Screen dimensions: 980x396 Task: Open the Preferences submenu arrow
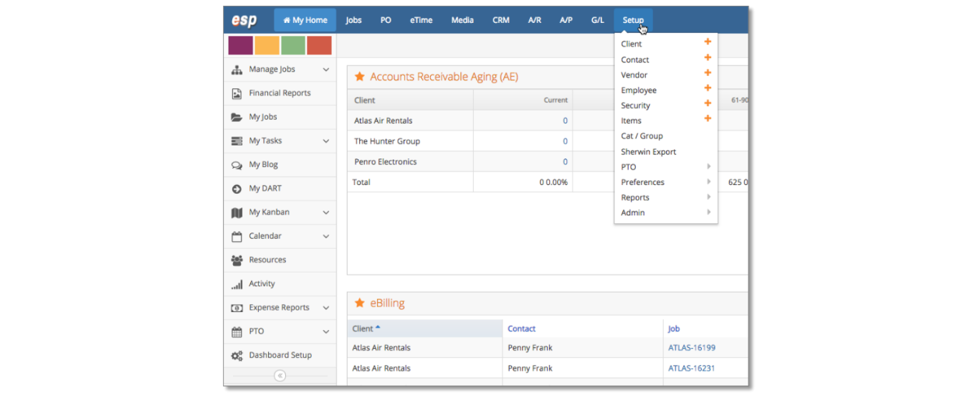pos(708,182)
